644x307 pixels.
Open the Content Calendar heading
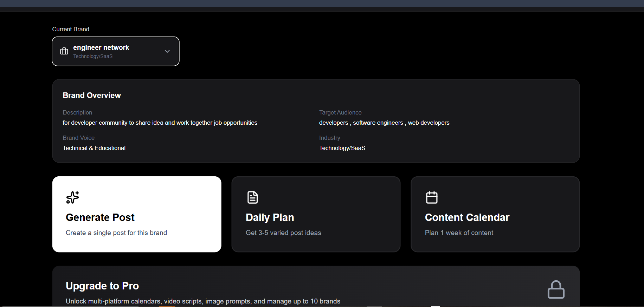(x=467, y=217)
